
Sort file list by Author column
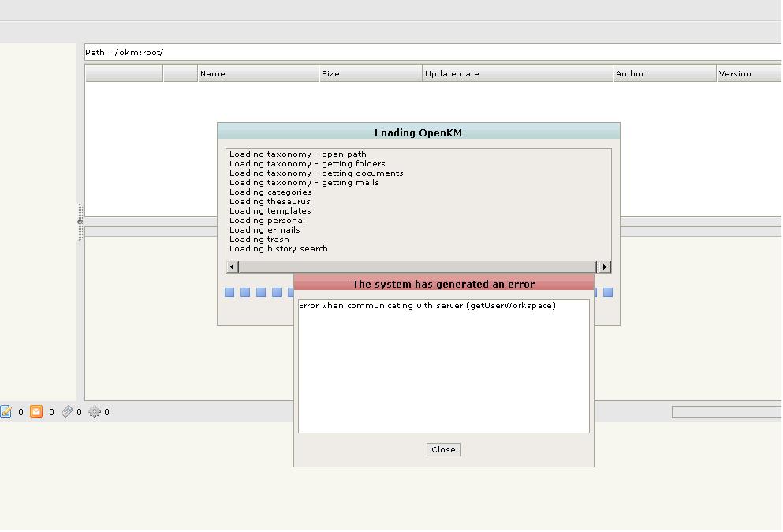(x=664, y=73)
